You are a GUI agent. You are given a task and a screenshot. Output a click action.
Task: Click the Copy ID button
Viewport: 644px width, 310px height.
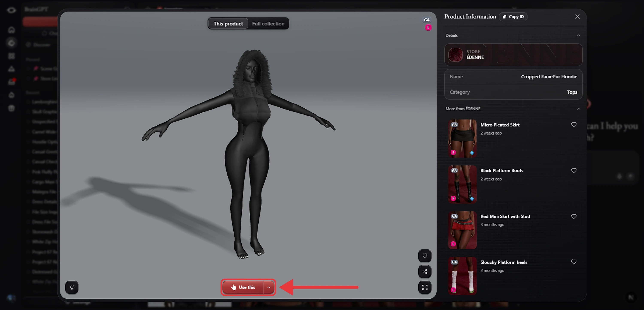(513, 17)
